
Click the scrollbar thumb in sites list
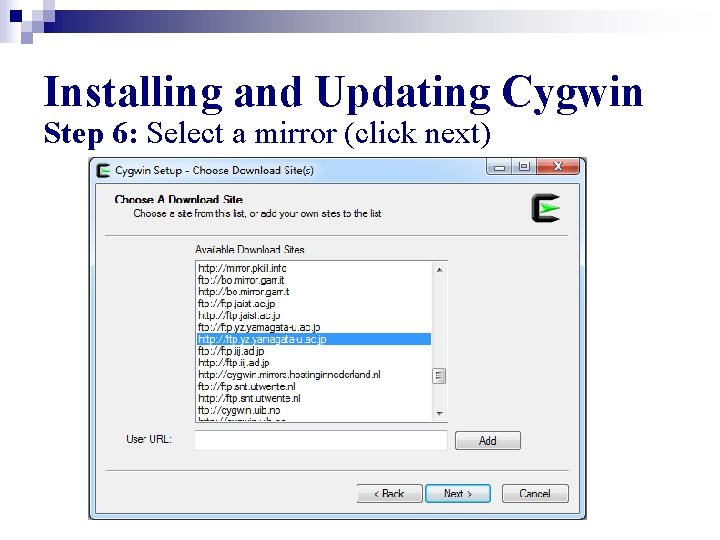click(439, 376)
